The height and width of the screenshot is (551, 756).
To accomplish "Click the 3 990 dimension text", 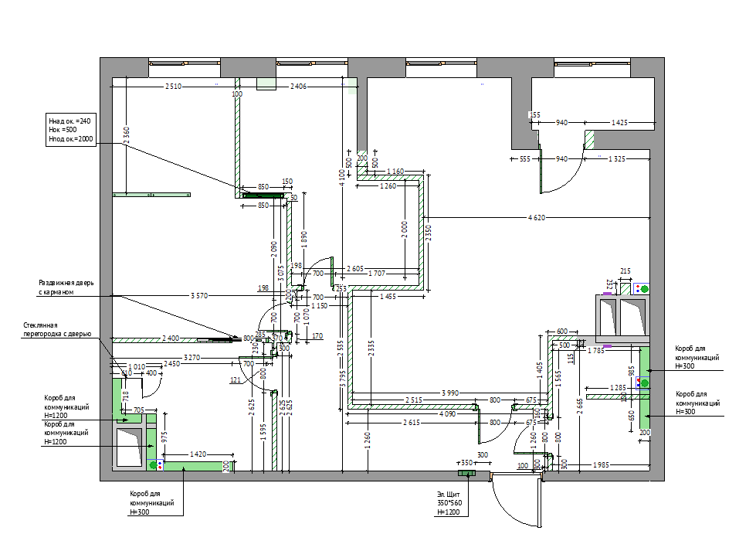I will click(x=450, y=393).
